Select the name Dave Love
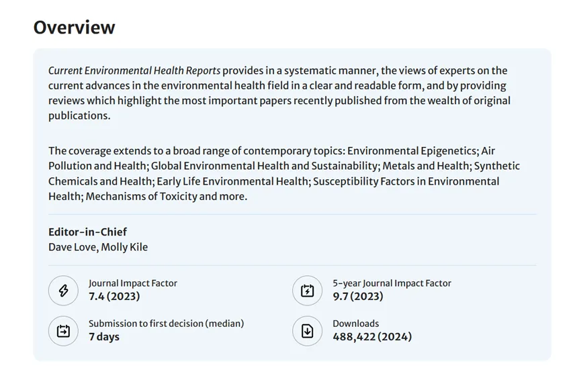The height and width of the screenshot is (392, 581). 73,247
